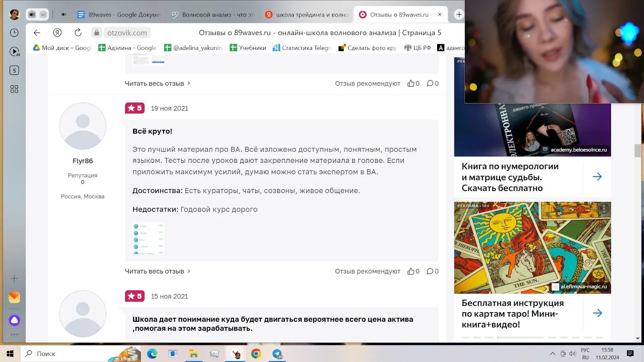This screenshot has width=644, height=362.
Task: Open the Yandex home icon in toolbar
Action: point(57,33)
